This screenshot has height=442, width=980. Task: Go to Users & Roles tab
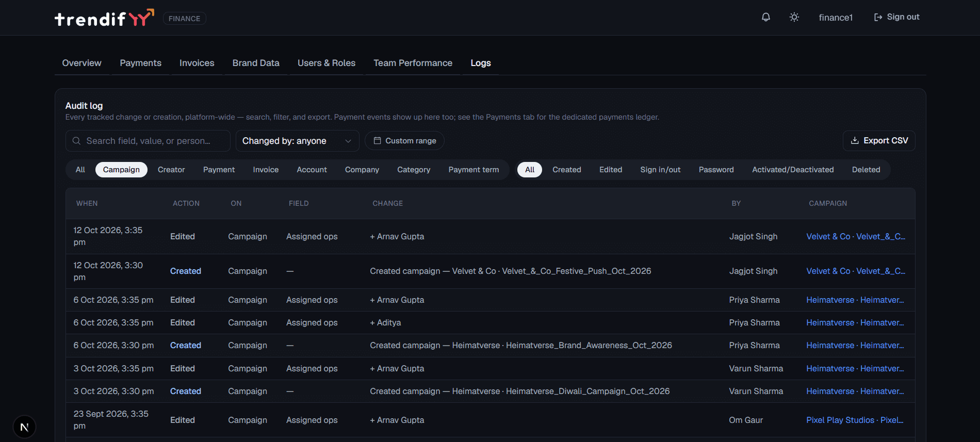click(x=326, y=63)
